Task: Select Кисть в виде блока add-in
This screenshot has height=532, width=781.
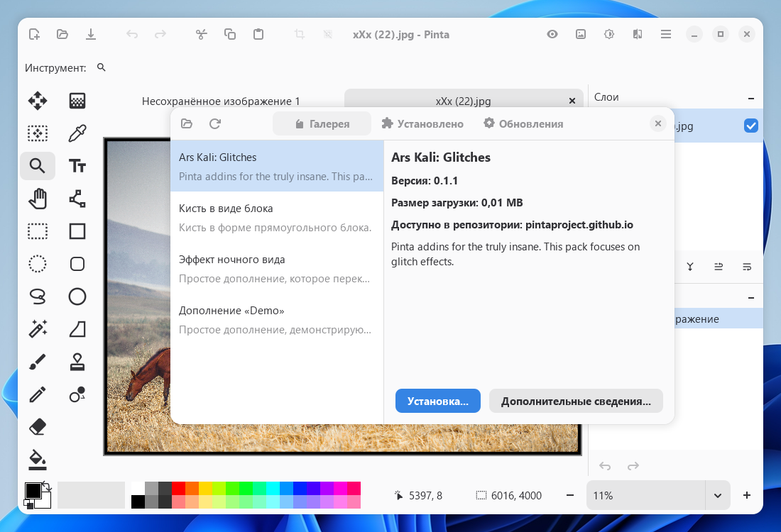Action: point(277,218)
